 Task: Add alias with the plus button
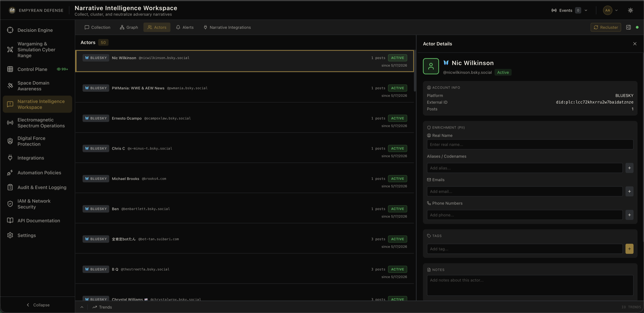tap(629, 168)
